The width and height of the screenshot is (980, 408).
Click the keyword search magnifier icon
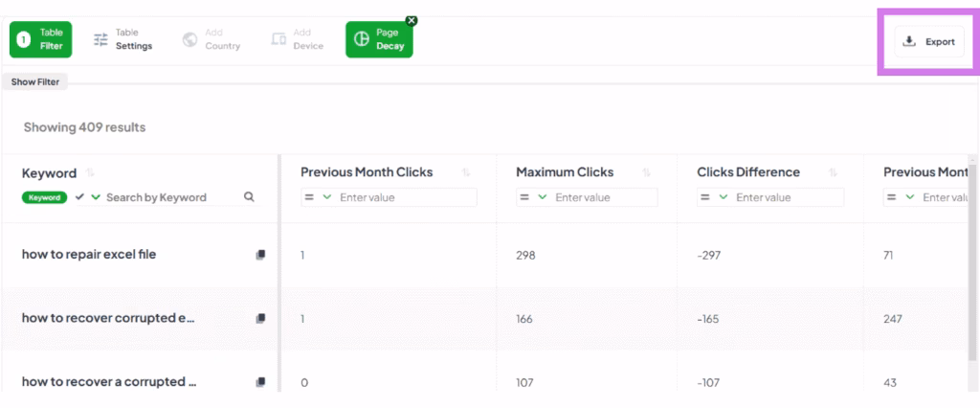[x=249, y=197]
